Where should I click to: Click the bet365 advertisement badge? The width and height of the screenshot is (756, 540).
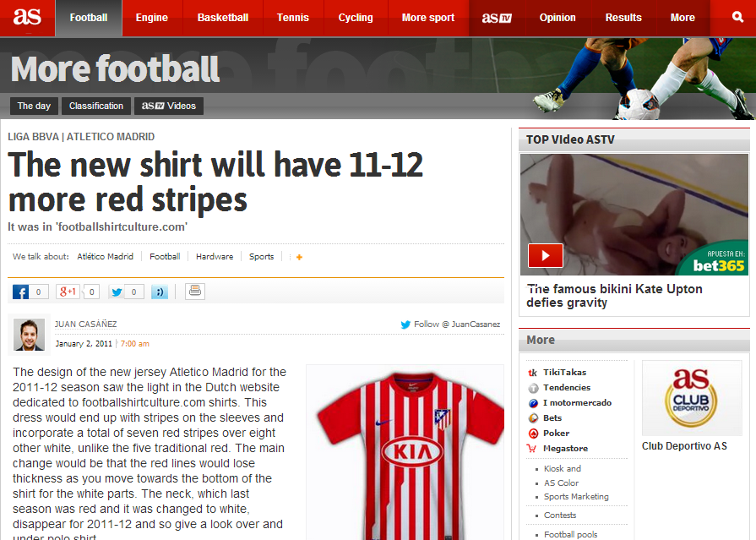tap(715, 261)
